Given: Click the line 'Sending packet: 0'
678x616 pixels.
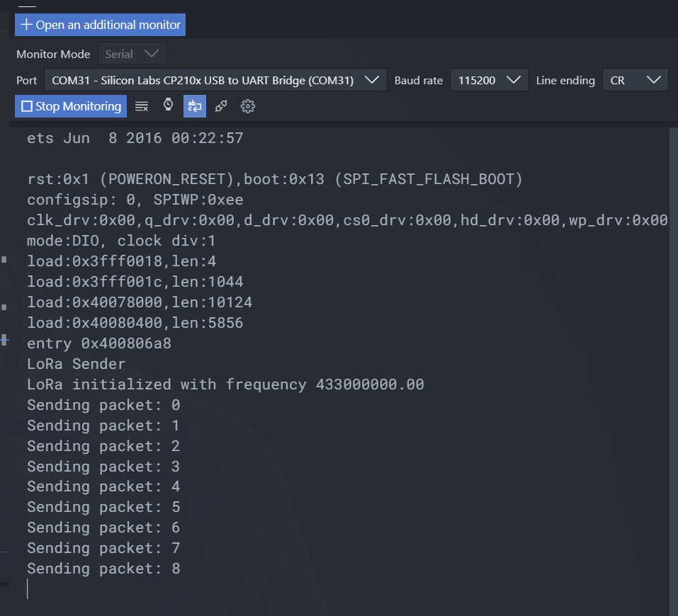Looking at the screenshot, I should pos(103,405).
